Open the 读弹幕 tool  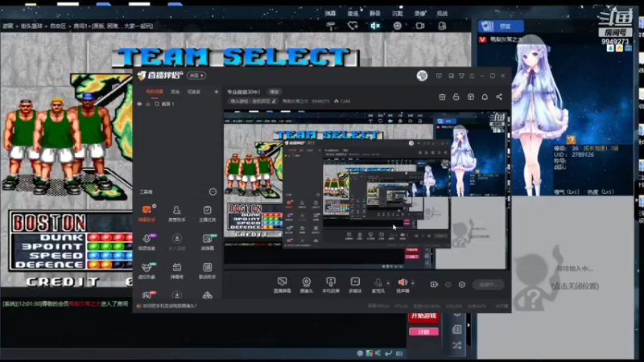[x=207, y=242]
